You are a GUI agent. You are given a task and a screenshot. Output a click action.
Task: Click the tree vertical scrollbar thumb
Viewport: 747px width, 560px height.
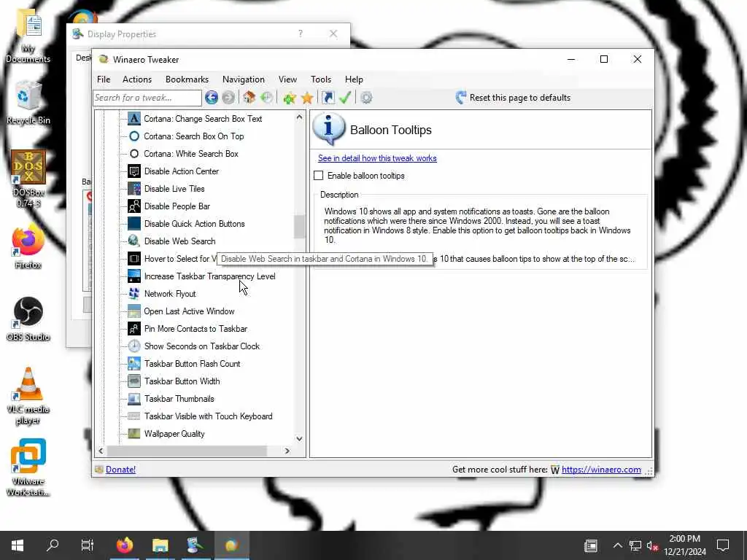(299, 227)
